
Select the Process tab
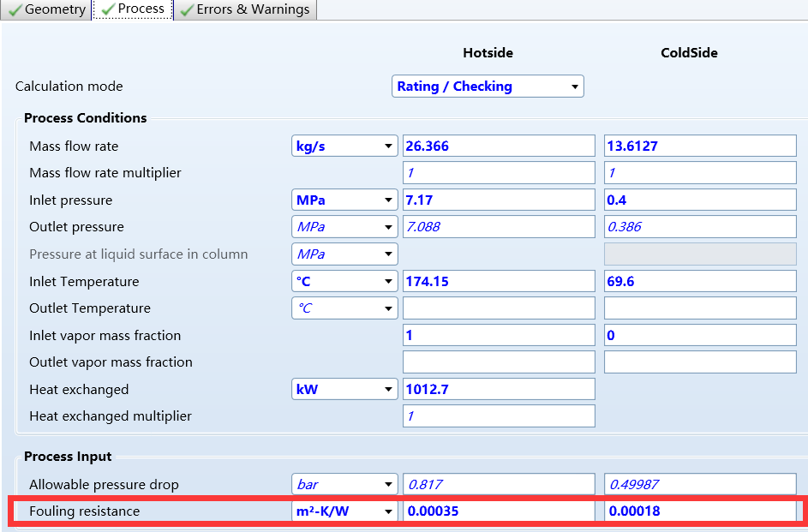click(133, 9)
